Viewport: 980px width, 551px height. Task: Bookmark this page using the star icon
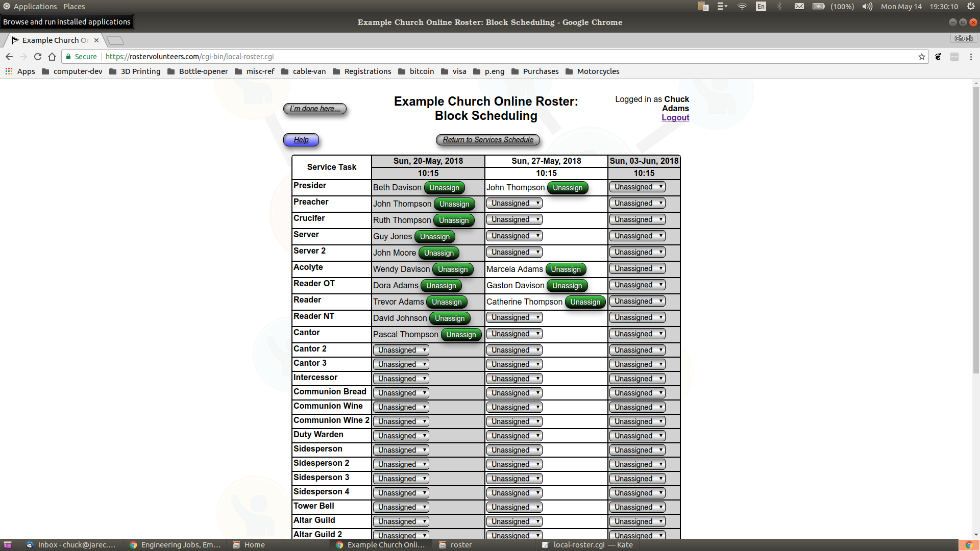(x=922, y=57)
